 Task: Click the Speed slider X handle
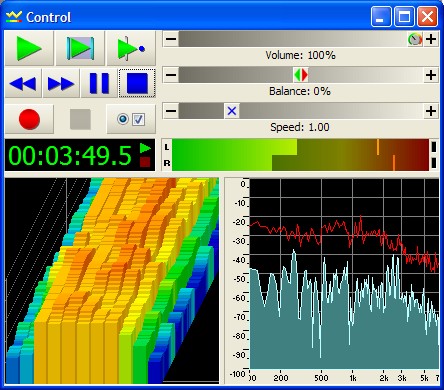coord(232,111)
